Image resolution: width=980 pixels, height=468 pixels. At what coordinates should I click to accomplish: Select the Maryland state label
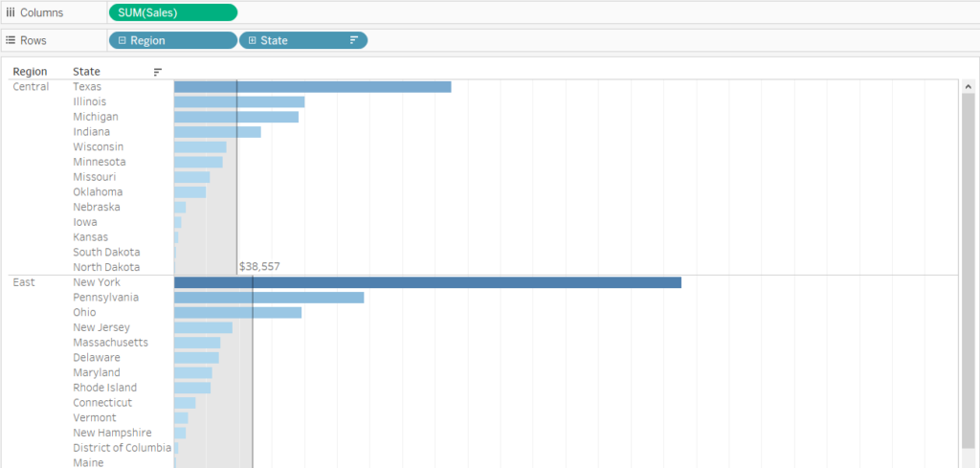97,372
